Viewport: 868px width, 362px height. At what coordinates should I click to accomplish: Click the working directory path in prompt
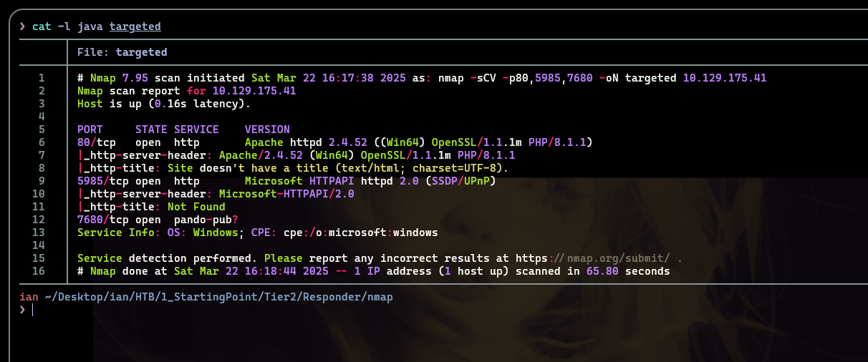pos(216,297)
